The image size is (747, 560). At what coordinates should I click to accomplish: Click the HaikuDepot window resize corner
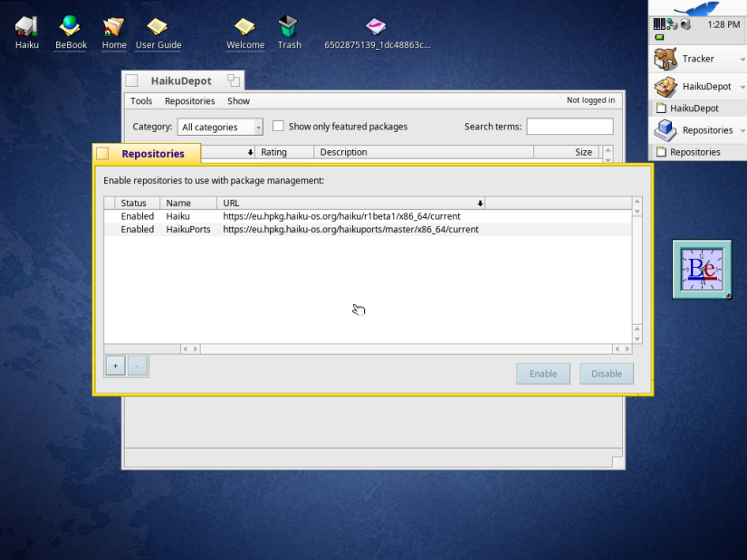coord(618,462)
